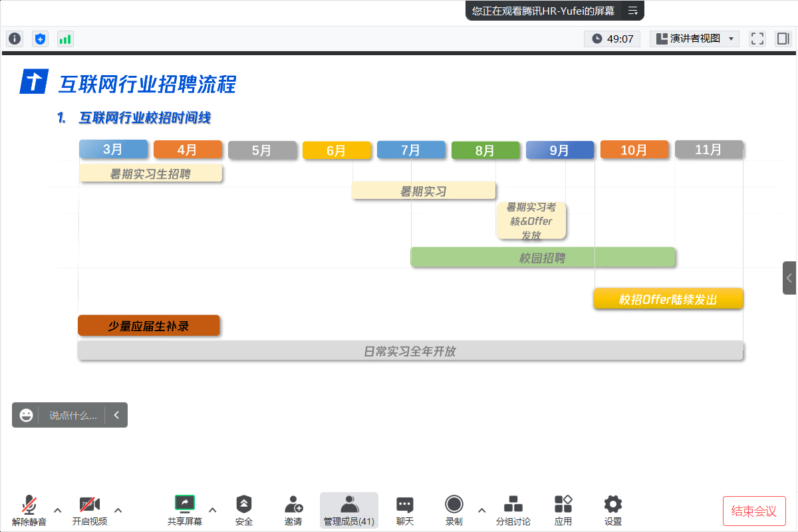Start recording with 录制 button
The width and height of the screenshot is (798, 532).
454,510
